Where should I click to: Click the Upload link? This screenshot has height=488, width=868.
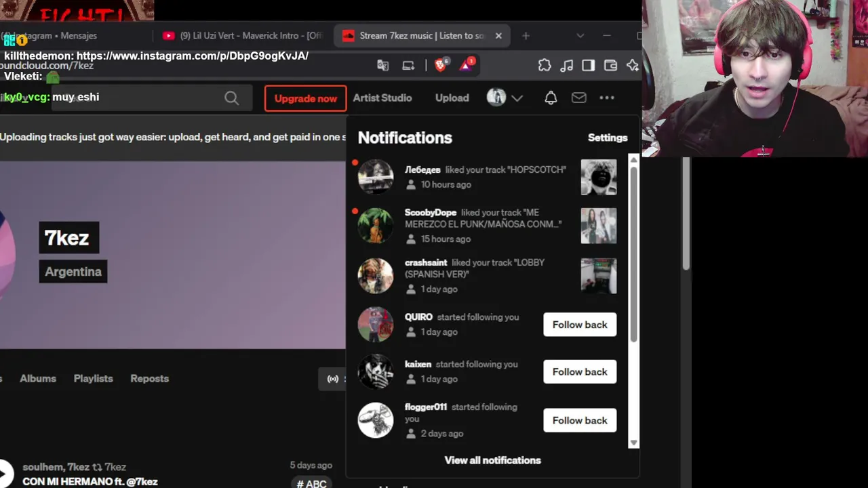[x=452, y=98]
